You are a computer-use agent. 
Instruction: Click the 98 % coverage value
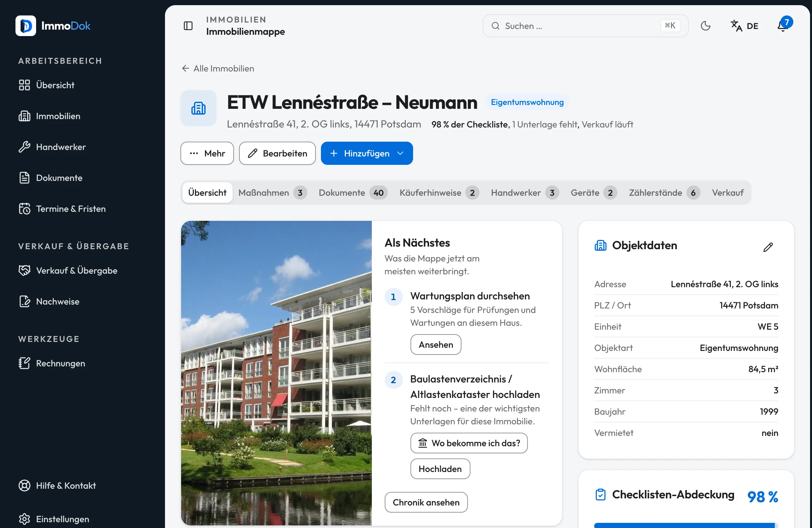tap(763, 497)
